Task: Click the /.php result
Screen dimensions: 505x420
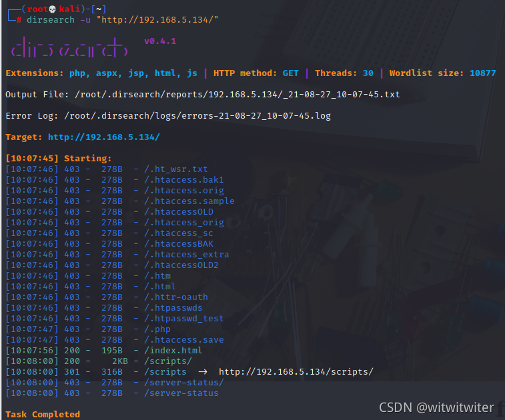Action: point(157,329)
